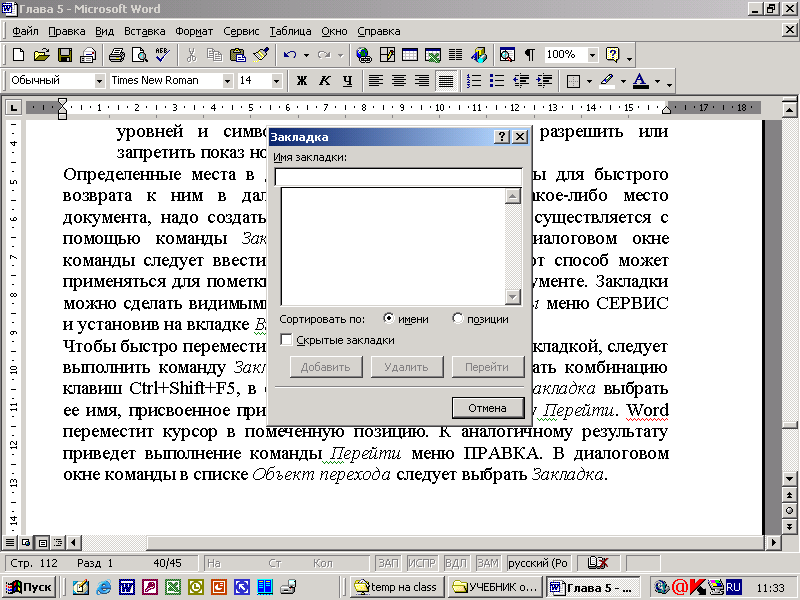
Task: Open the Таблица menu
Action: pos(290,31)
